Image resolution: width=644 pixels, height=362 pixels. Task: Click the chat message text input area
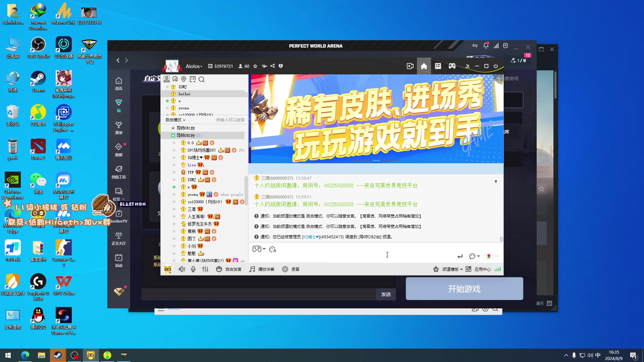point(352,256)
